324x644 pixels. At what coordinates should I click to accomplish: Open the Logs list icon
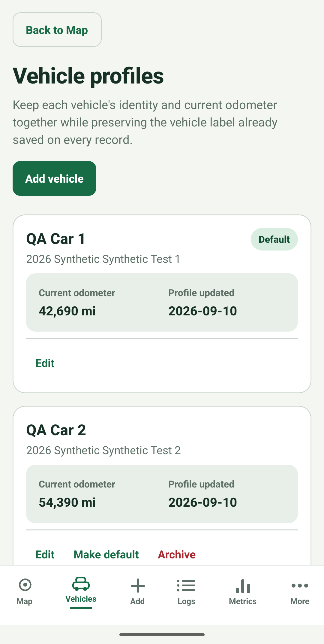pos(186,585)
